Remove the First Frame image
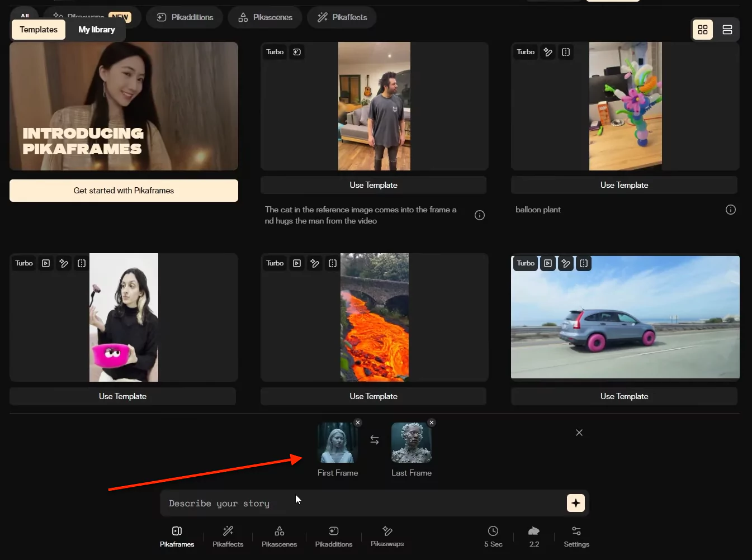Viewport: 752px width, 560px height. point(358,423)
